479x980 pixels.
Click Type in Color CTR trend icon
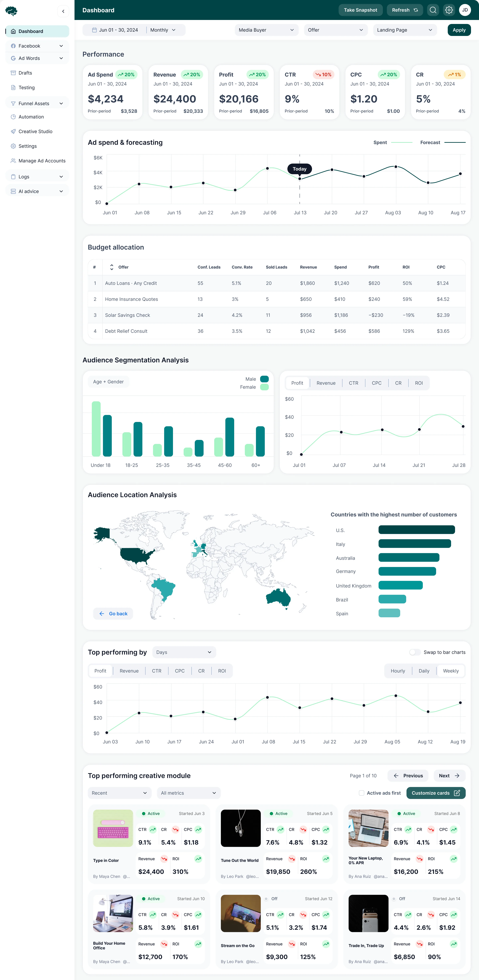click(x=153, y=829)
